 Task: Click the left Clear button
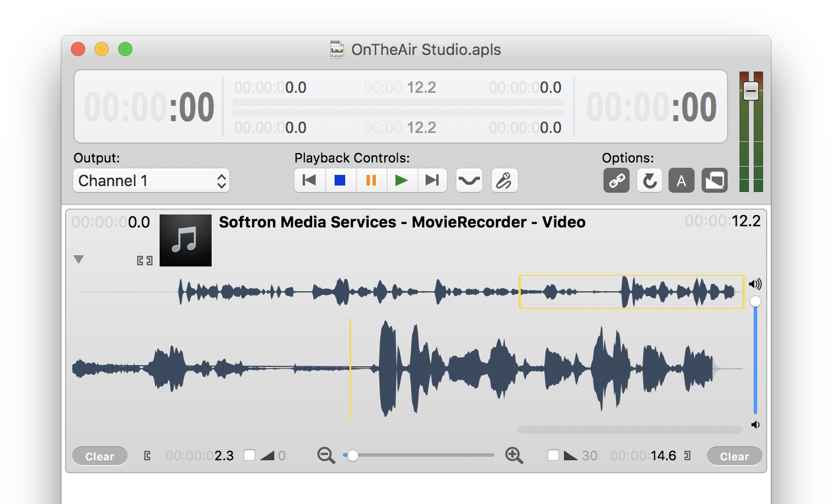tap(100, 456)
